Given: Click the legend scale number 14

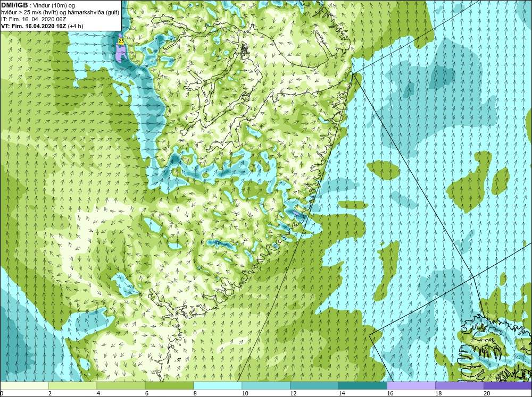Looking at the screenshot, I should [x=342, y=393].
